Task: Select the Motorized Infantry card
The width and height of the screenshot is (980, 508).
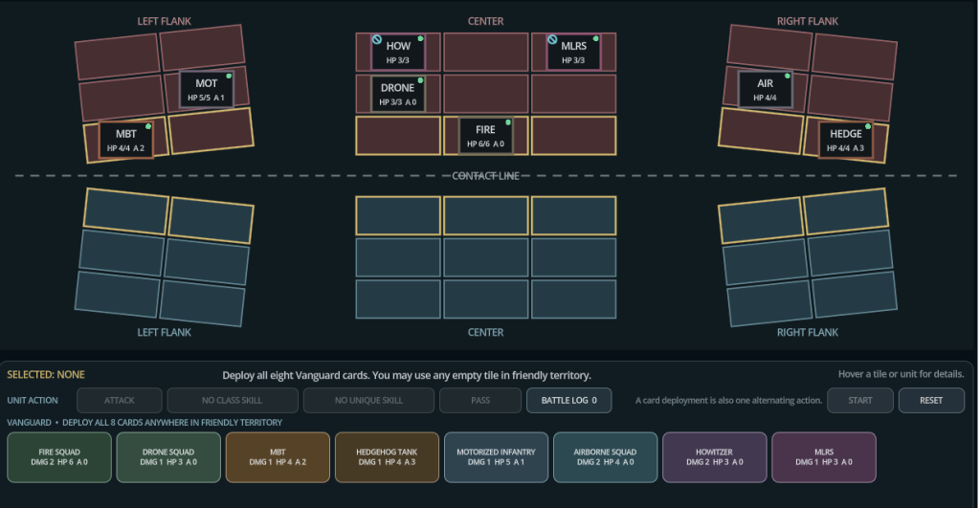Action: [497, 457]
